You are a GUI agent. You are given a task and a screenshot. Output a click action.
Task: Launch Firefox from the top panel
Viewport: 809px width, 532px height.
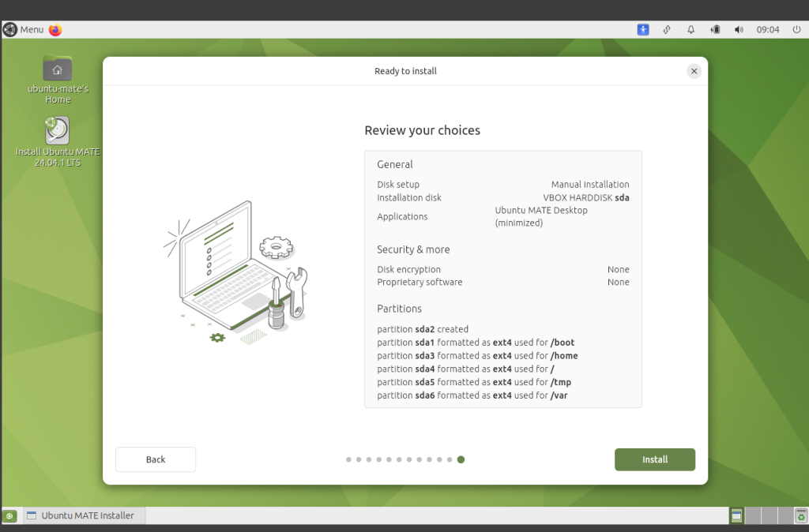(55, 30)
